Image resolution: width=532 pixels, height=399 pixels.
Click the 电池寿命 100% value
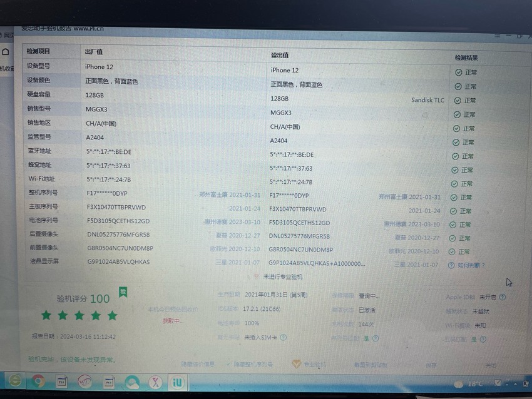pos(252,323)
